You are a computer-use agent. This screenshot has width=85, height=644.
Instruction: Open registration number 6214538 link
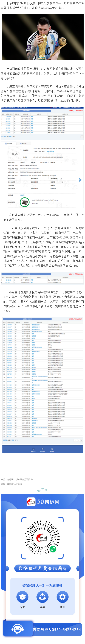point(8,133)
